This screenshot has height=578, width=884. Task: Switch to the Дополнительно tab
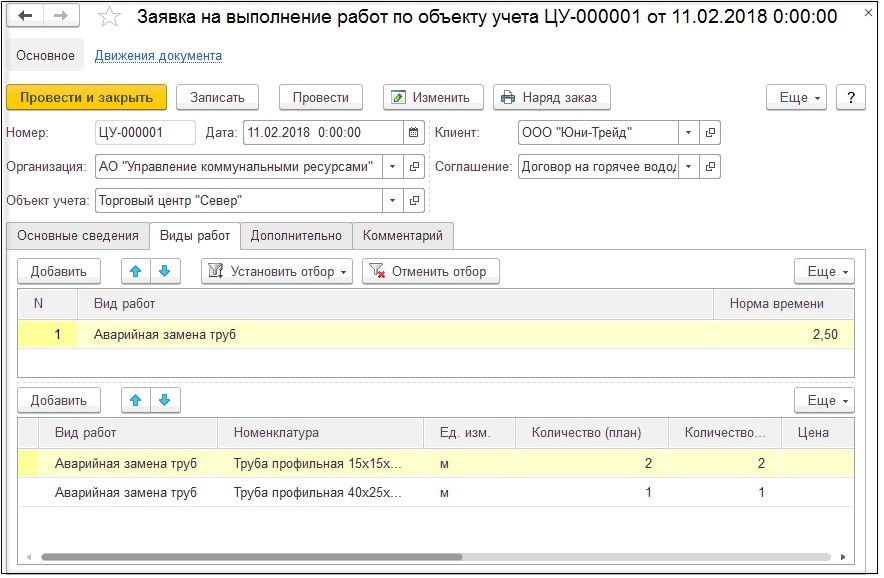tap(296, 236)
